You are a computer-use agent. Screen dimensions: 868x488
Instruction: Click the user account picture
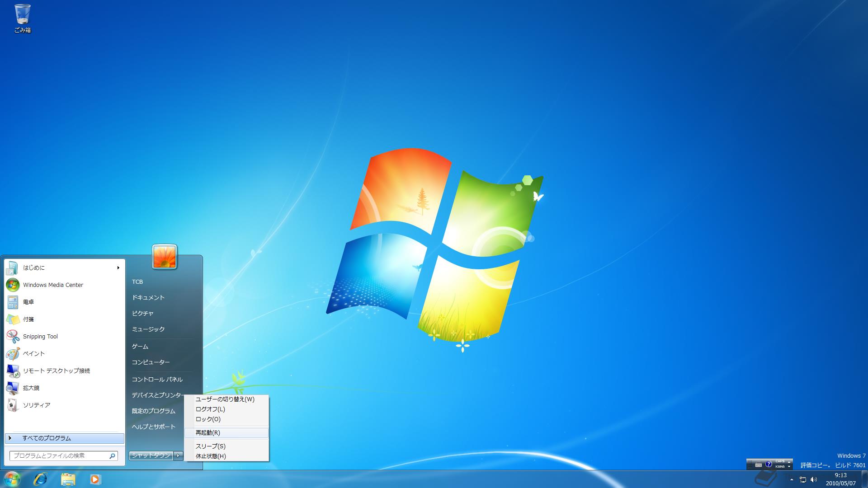coord(165,257)
